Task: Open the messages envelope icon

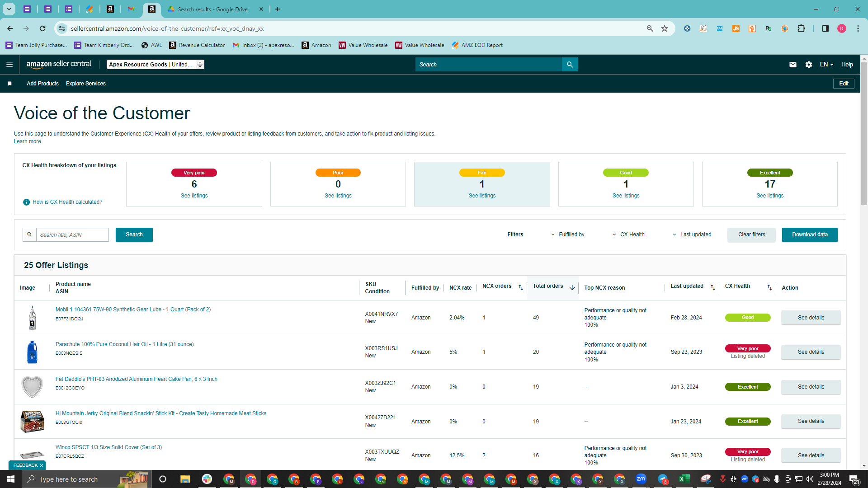Action: pyautogui.click(x=793, y=65)
